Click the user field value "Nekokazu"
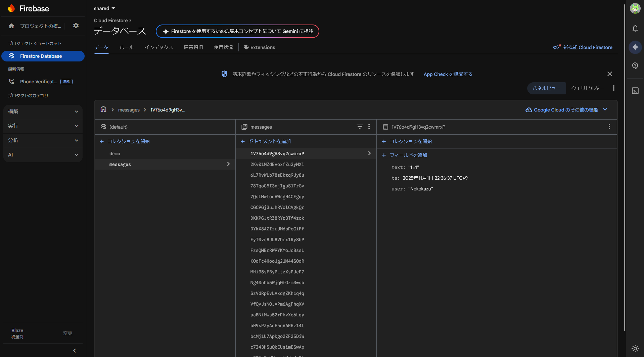644x357 pixels. [x=421, y=189]
